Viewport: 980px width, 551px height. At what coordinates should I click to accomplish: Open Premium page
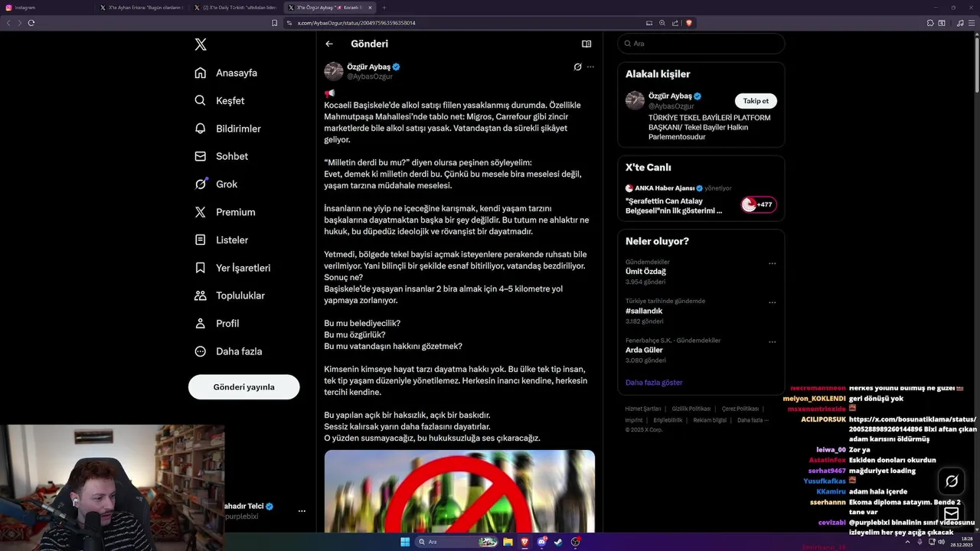click(x=225, y=212)
